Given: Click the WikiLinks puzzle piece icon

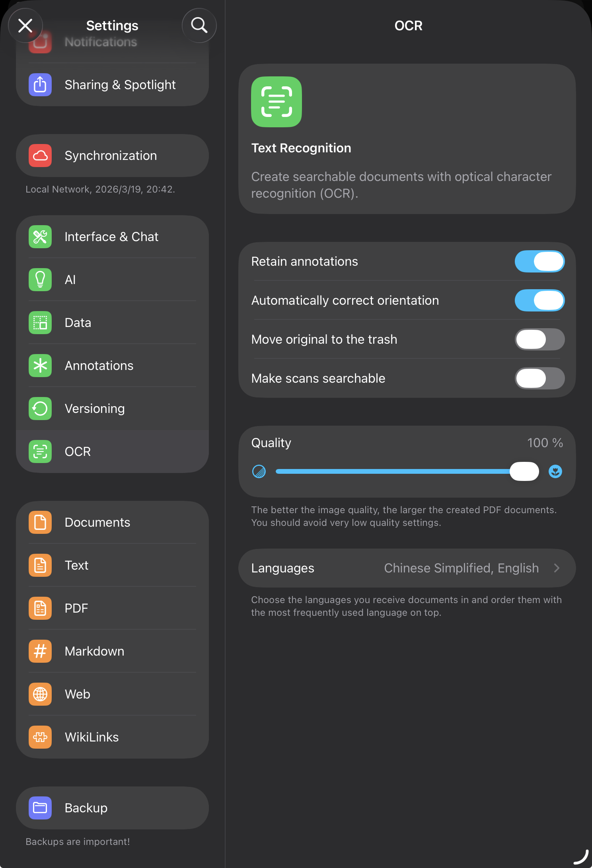Looking at the screenshot, I should click(40, 737).
